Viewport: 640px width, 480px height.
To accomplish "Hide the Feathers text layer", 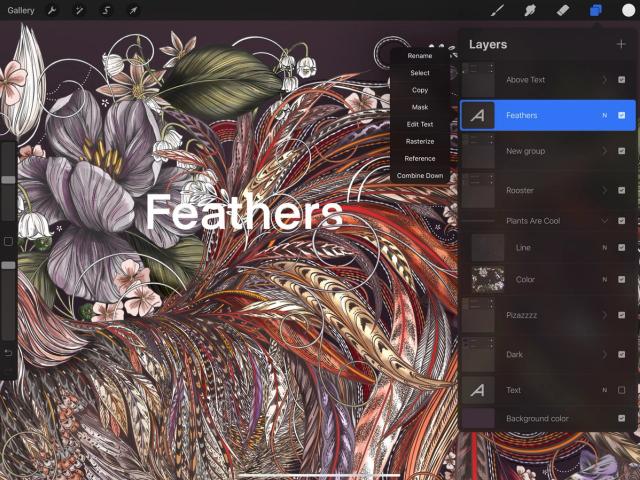I will (621, 116).
